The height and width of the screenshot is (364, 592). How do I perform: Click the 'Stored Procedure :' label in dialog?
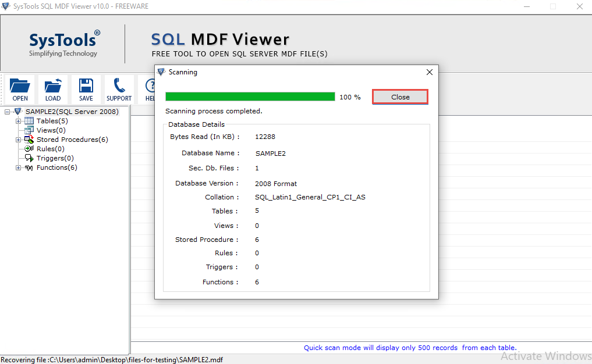tap(207, 240)
